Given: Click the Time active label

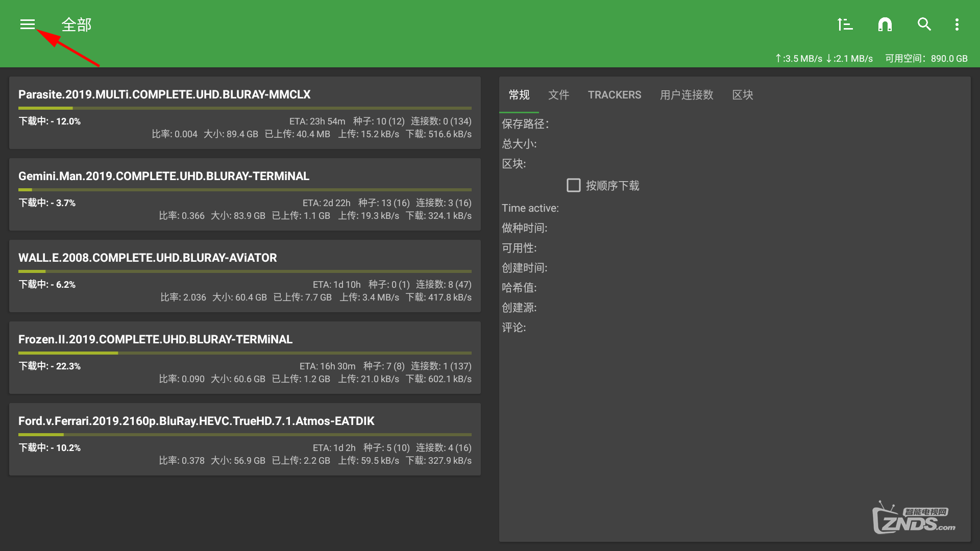Looking at the screenshot, I should pyautogui.click(x=530, y=208).
